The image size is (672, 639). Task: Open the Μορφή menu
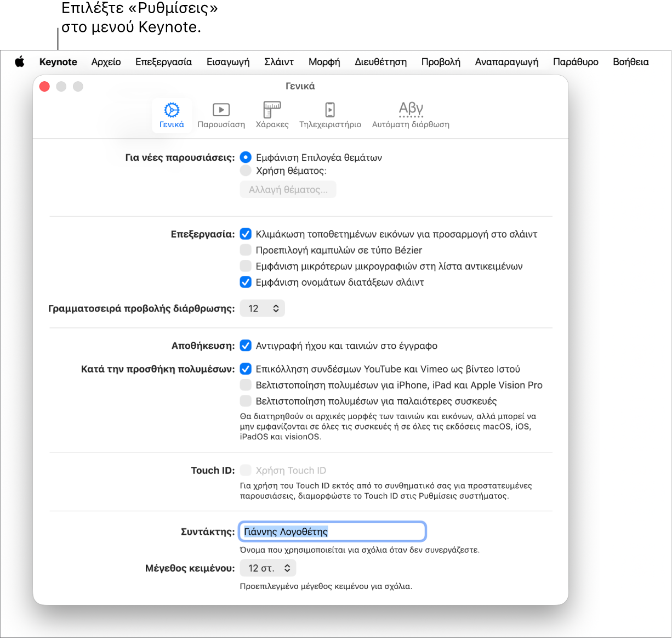tap(324, 62)
